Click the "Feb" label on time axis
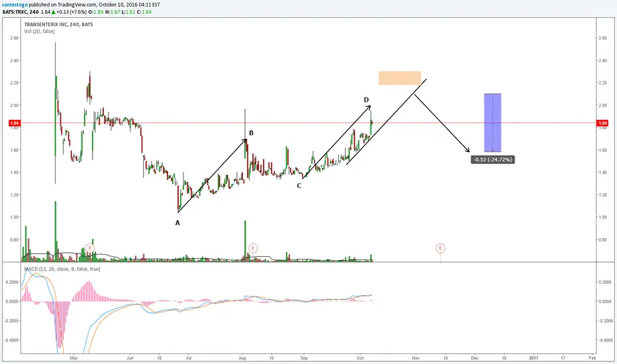This screenshot has height=364, width=617. [x=593, y=358]
